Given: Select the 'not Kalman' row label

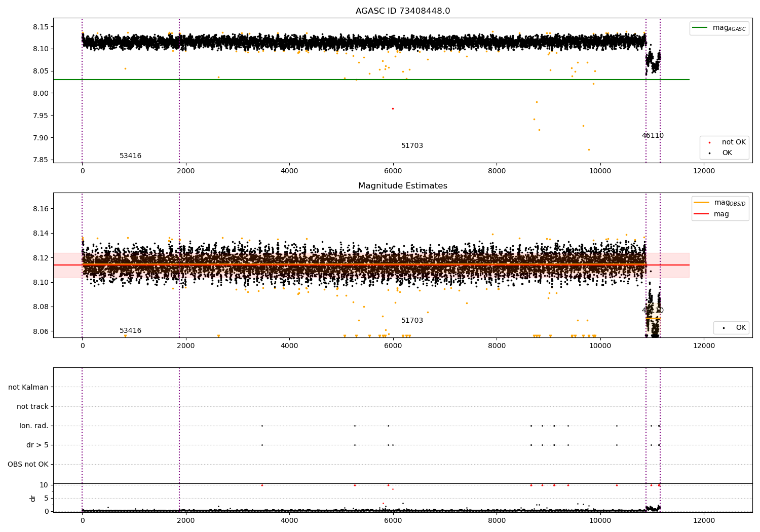Looking at the screenshot, I should (28, 387).
